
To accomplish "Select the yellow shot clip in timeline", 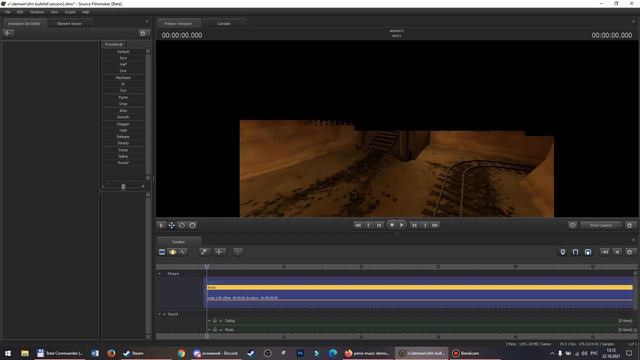I will (420, 287).
